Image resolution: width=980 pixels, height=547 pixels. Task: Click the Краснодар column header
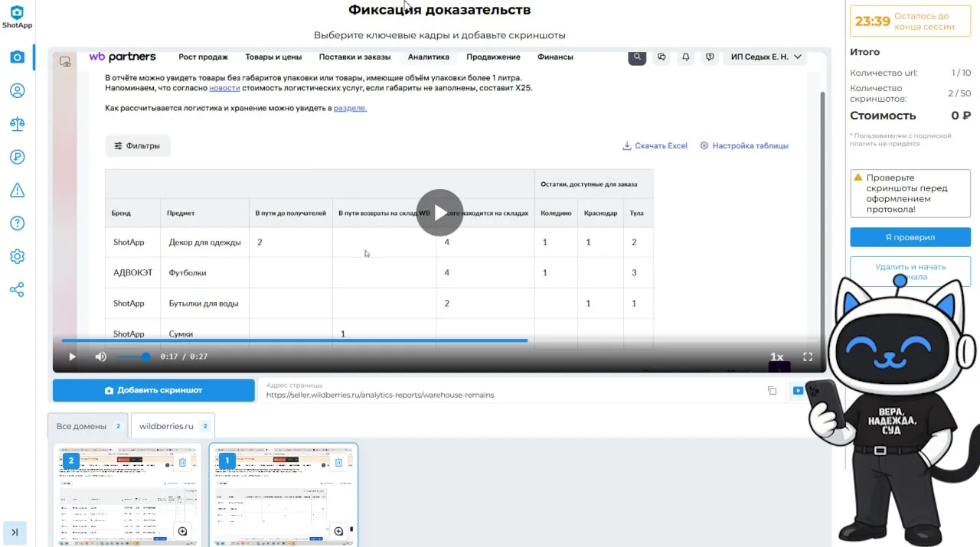pyautogui.click(x=600, y=213)
